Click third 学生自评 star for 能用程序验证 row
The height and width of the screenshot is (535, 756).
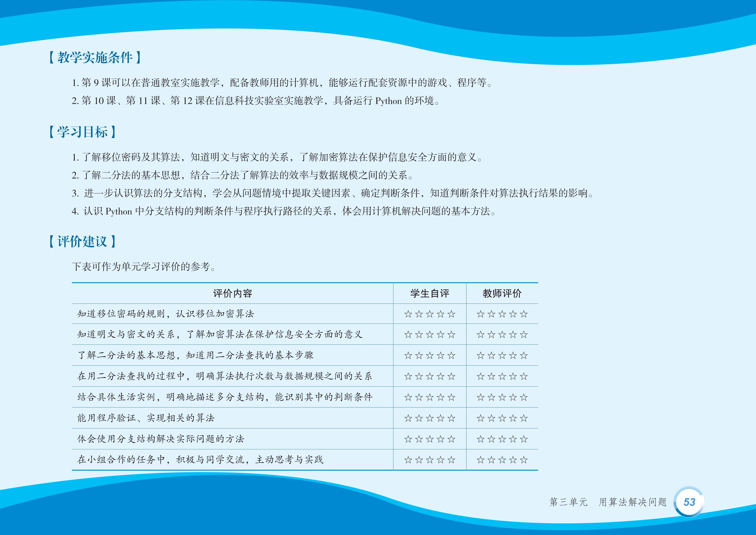430,418
